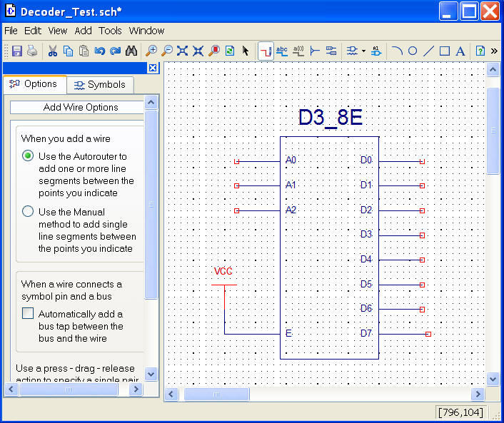Viewport: 504px width, 423px height.
Task: Select the Add Wire tool
Action: pos(266,51)
